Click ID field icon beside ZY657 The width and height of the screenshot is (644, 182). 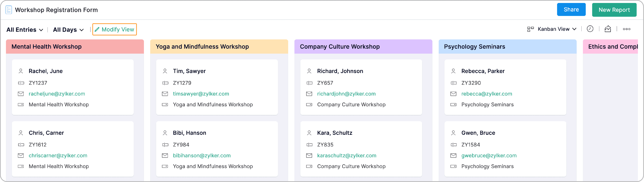[309, 83]
